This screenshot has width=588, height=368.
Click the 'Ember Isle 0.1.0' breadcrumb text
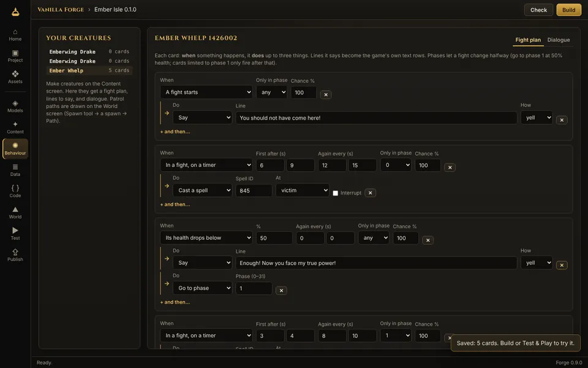click(x=115, y=9)
